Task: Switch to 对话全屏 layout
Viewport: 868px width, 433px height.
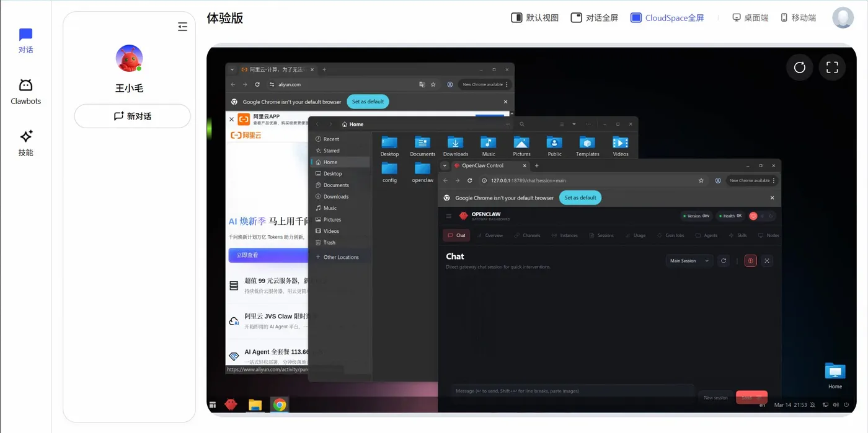Action: (x=594, y=18)
